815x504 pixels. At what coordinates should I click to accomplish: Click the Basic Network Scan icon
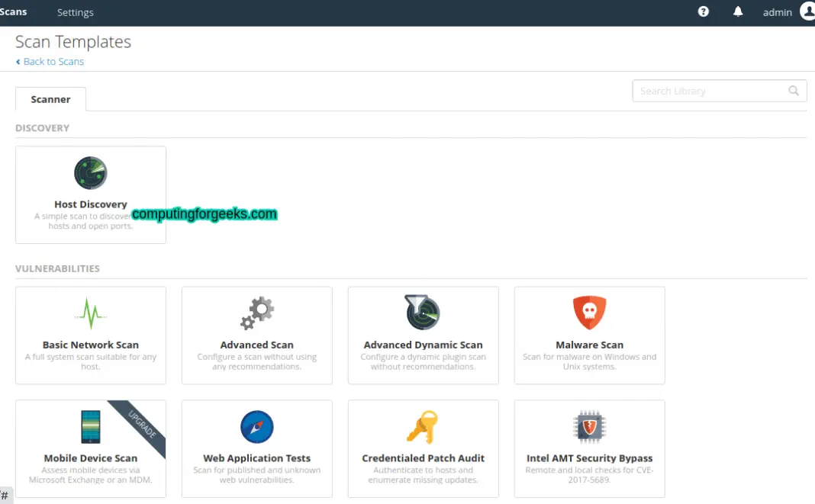[x=90, y=312]
